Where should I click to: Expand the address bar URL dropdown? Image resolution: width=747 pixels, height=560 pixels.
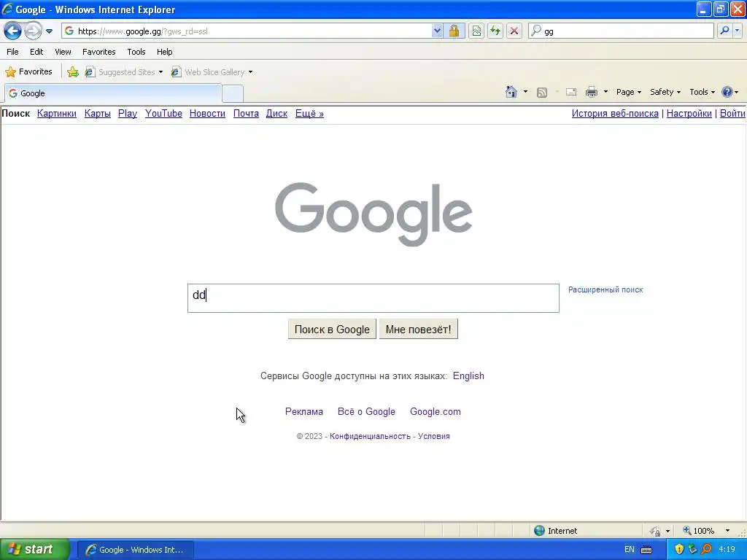coord(437,31)
